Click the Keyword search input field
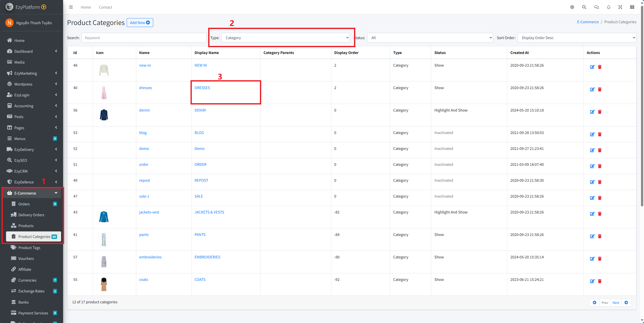This screenshot has height=323, width=644. (144, 38)
